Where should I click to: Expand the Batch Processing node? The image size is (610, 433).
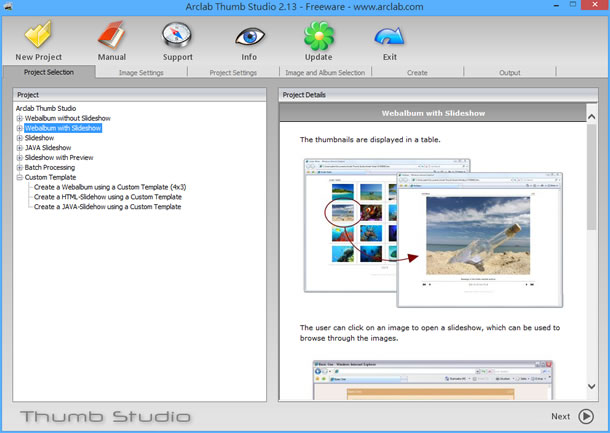(x=19, y=167)
